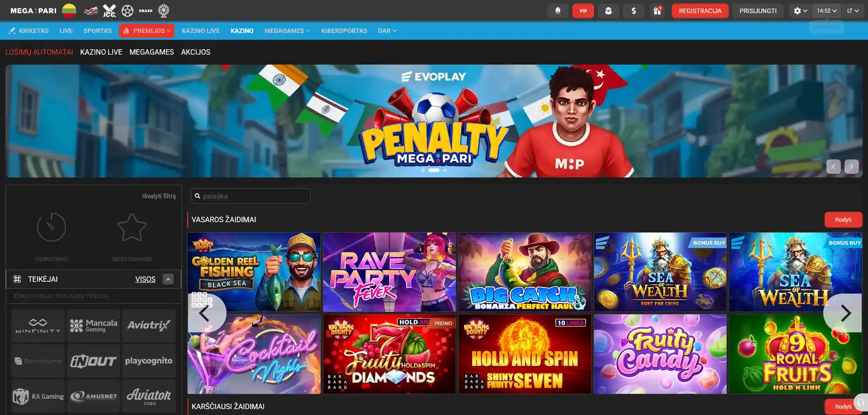Click the Išvalyti filtrą link
Image resolution: width=868 pixels, height=415 pixels.
(x=159, y=196)
